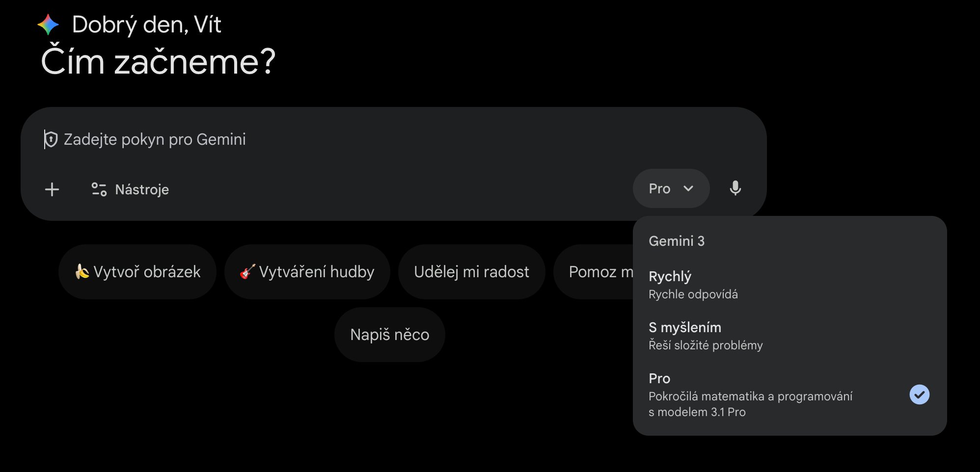Click the blue checkmark next to Pro
This screenshot has height=472, width=980.
click(x=919, y=394)
